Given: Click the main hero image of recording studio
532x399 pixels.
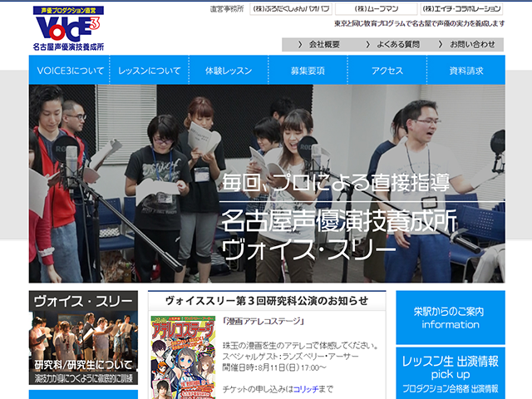Looking at the screenshot, I should [x=266, y=183].
